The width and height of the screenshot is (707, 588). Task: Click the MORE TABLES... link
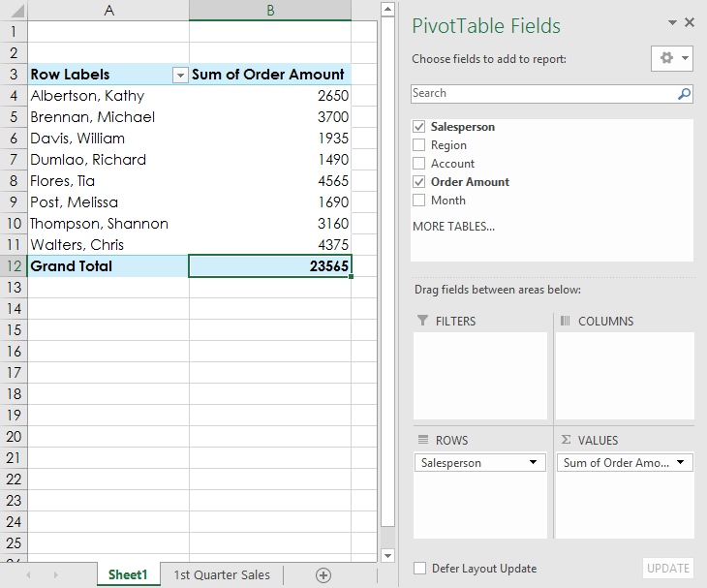(453, 227)
